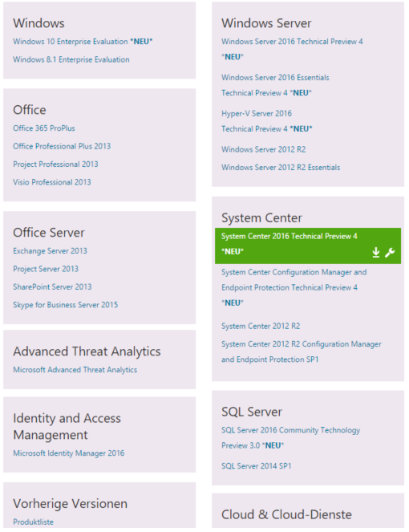
Task: Select System Center 2012 R2 Configuration Manager SP1
Action: pos(302,351)
